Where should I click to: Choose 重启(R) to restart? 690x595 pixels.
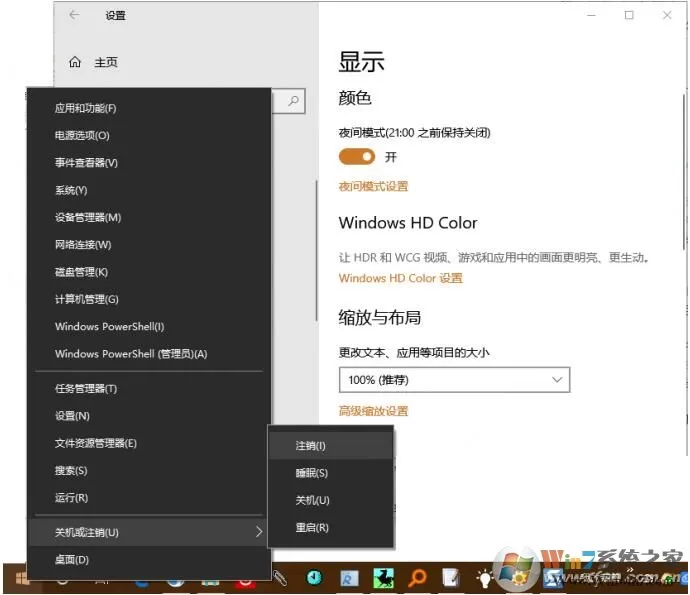click(331, 527)
